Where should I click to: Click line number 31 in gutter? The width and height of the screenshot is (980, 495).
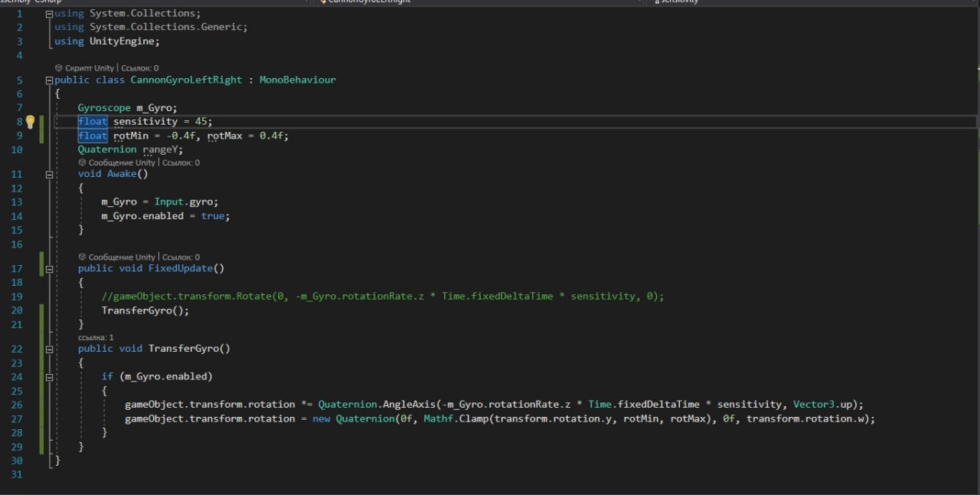point(18,474)
